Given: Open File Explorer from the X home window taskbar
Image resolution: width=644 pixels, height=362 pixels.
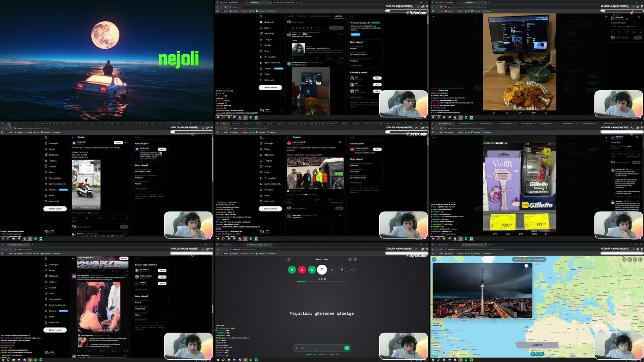Looking at the screenshot, I should (x=229, y=118).
